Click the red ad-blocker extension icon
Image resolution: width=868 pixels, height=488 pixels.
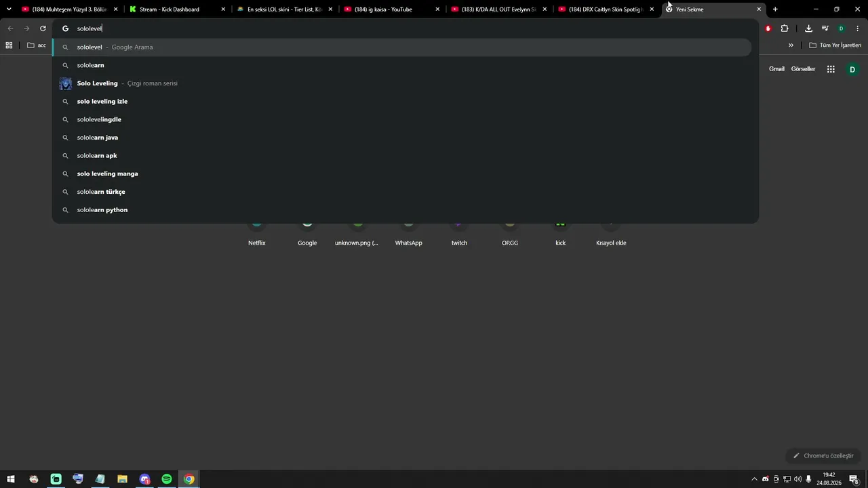pos(768,28)
